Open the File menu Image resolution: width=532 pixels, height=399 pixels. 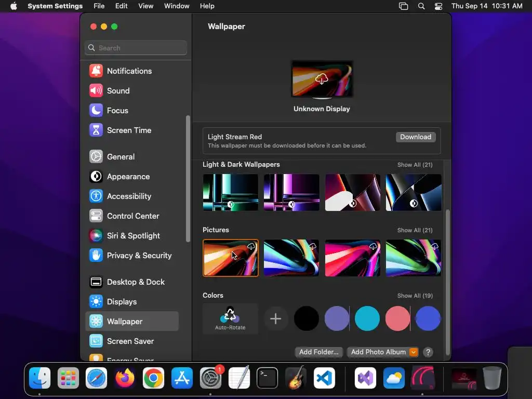coord(99,6)
